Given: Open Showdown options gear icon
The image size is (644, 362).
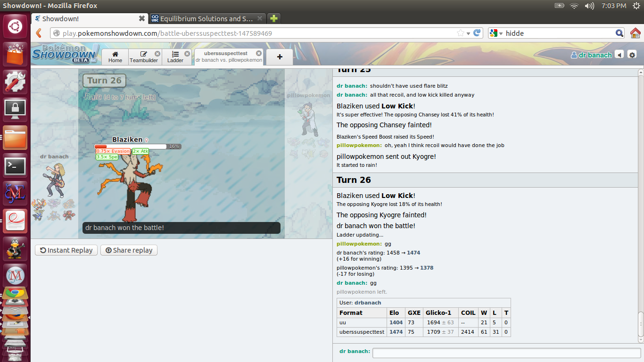Looking at the screenshot, I should [x=632, y=55].
